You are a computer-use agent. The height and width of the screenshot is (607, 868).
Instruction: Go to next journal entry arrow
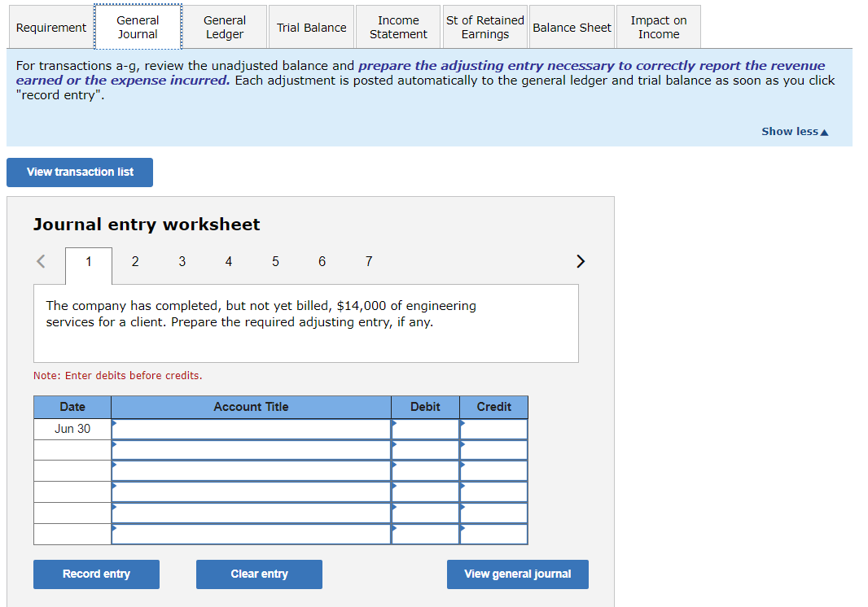point(580,261)
